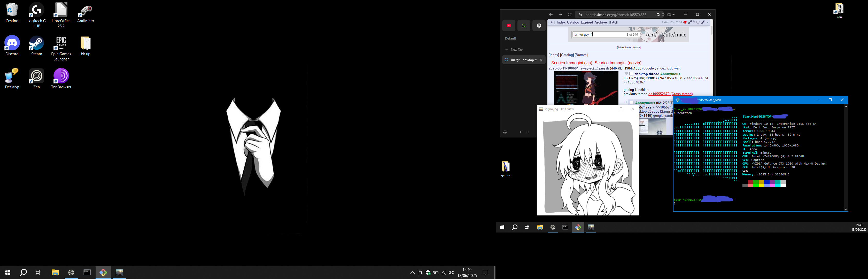Click the down arrow of the mintty scrollbar
The width and height of the screenshot is (868, 279).
846,209
